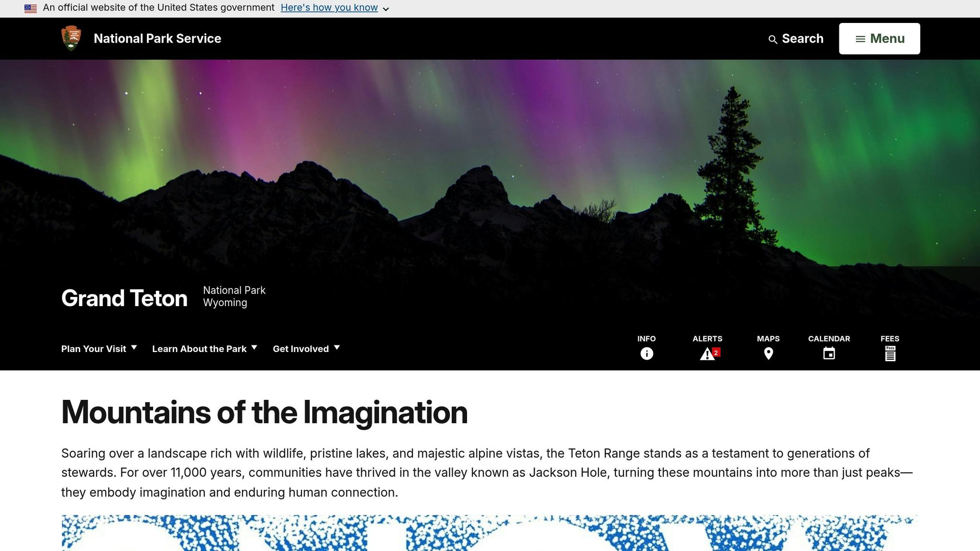Open the INFO circle icon
980x551 pixels.
click(x=646, y=353)
